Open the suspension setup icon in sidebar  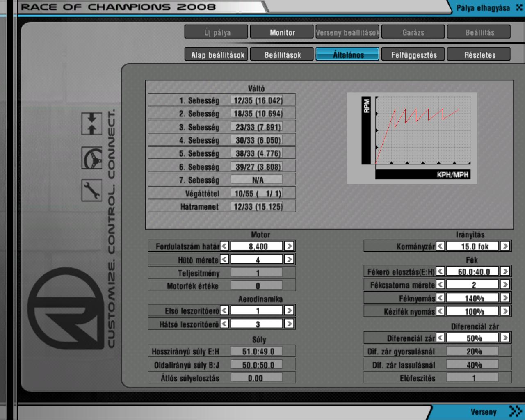[91, 123]
